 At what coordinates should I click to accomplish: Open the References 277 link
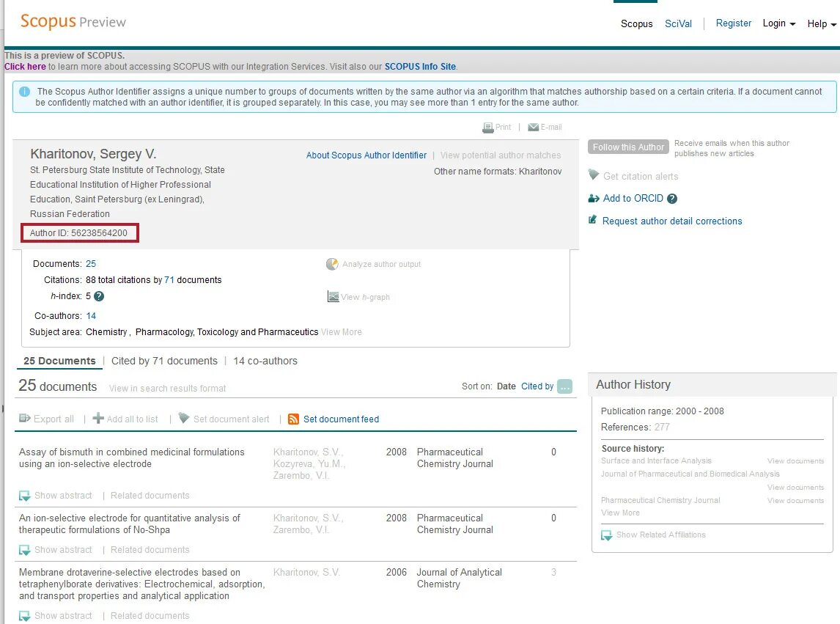[662, 427]
